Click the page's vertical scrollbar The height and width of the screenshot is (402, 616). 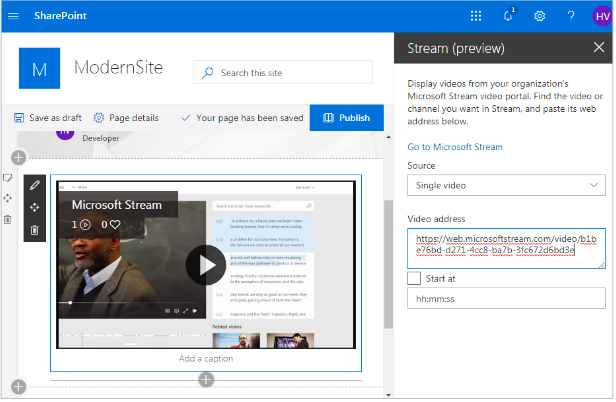(x=390, y=265)
